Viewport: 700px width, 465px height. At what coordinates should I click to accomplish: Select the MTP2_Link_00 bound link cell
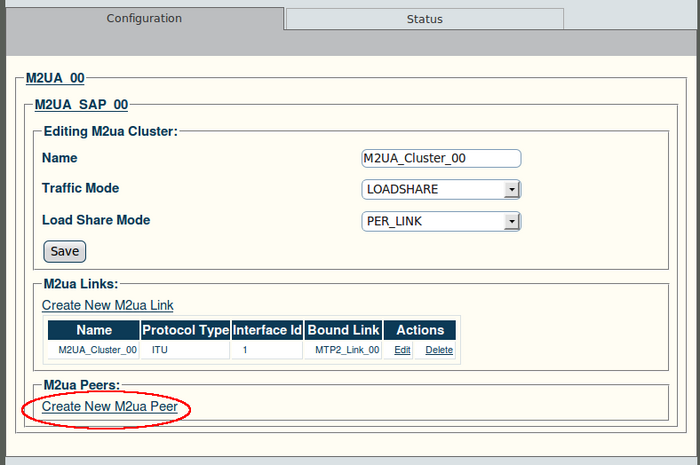[x=343, y=350]
